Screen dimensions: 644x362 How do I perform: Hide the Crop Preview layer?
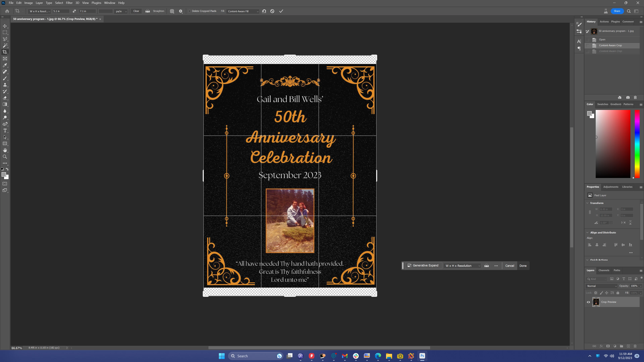point(588,302)
